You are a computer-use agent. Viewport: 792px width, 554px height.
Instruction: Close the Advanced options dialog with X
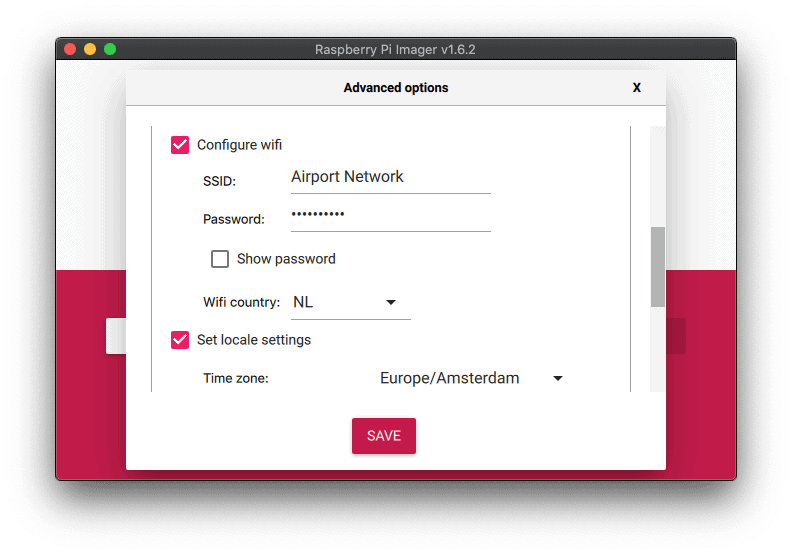click(637, 88)
